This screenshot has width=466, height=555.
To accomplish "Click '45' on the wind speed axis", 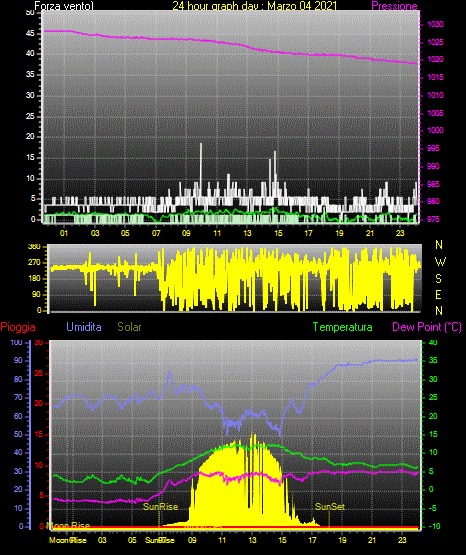I will [30, 34].
